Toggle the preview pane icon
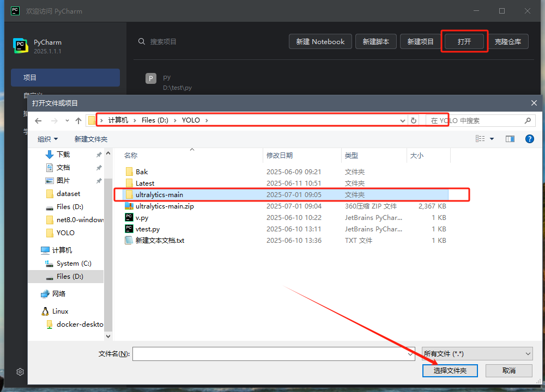The width and height of the screenshot is (545, 392). [x=510, y=139]
